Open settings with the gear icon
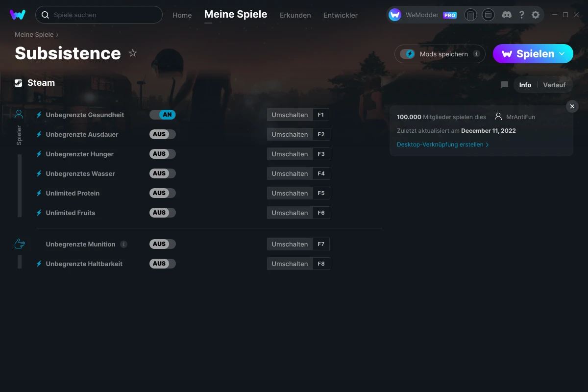 click(x=536, y=15)
